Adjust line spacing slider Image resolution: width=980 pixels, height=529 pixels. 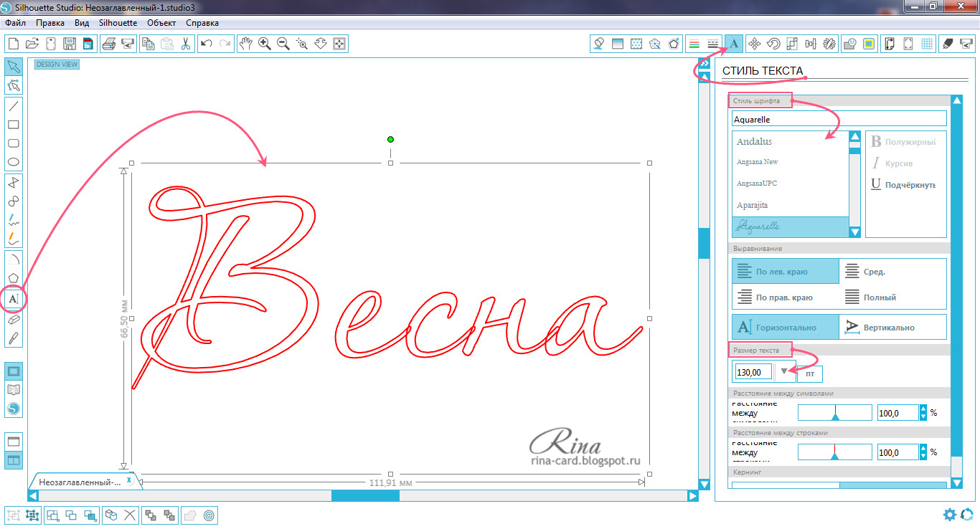835,452
